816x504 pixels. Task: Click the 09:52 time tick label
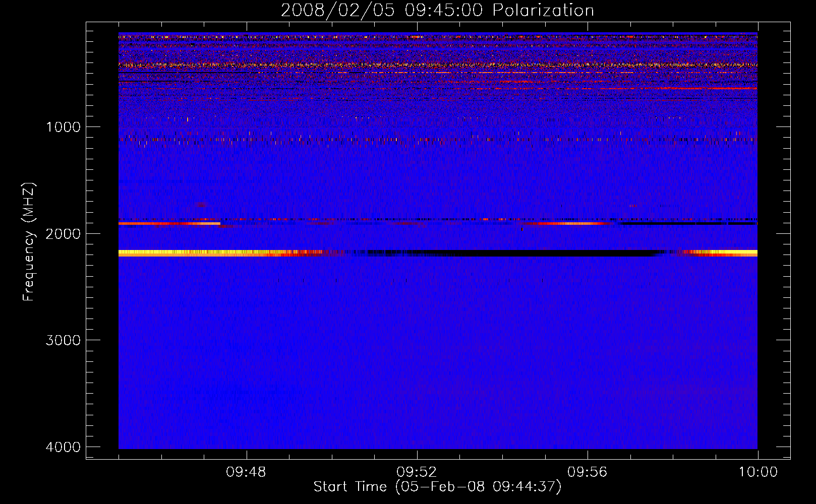pos(417,472)
